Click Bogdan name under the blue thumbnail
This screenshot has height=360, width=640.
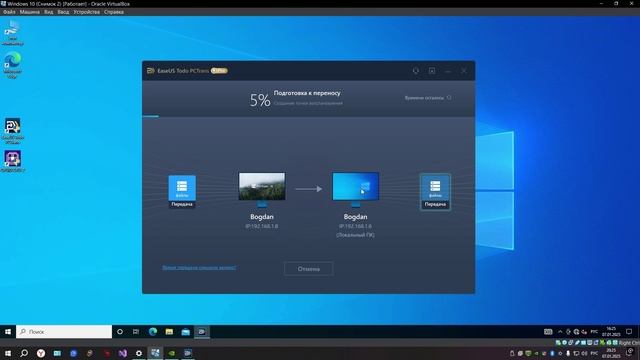click(x=356, y=217)
